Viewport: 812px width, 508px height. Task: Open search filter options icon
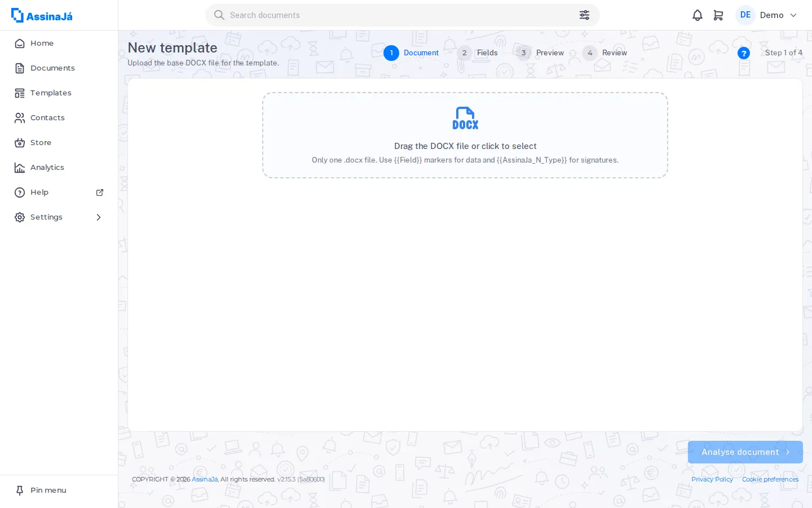(x=584, y=15)
